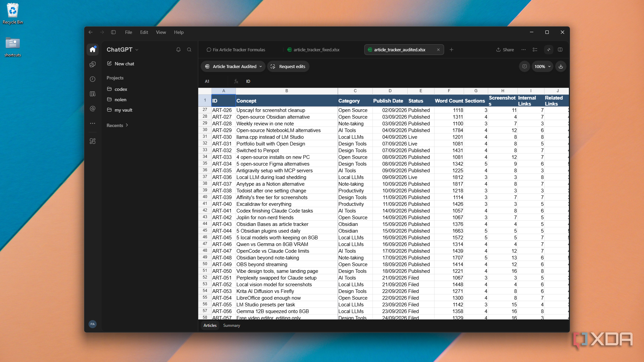Open the notifications bell icon
Image resolution: width=644 pixels, height=362 pixels.
pyautogui.click(x=178, y=50)
